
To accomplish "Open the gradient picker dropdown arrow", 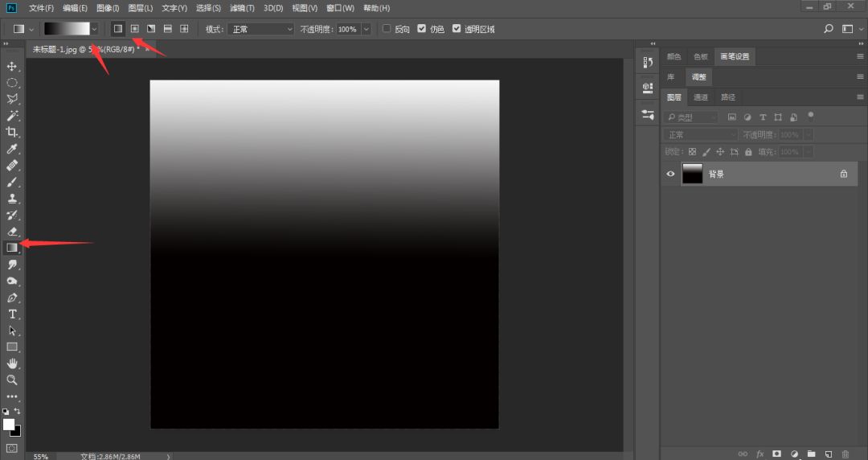I will (x=95, y=29).
